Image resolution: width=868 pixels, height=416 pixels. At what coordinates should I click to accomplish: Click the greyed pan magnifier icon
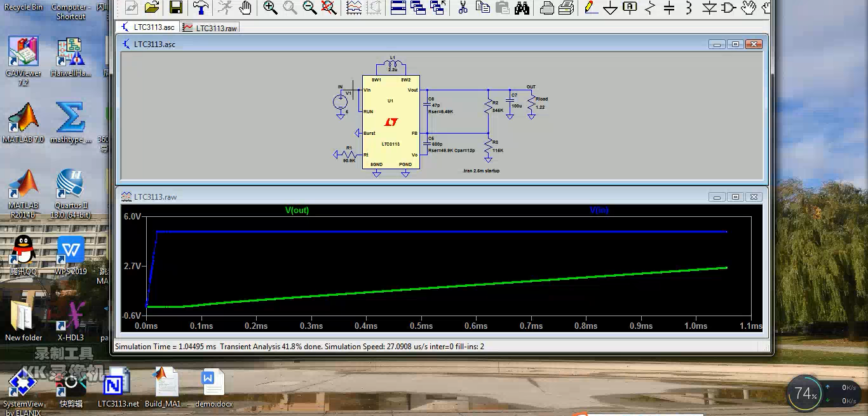coord(290,8)
